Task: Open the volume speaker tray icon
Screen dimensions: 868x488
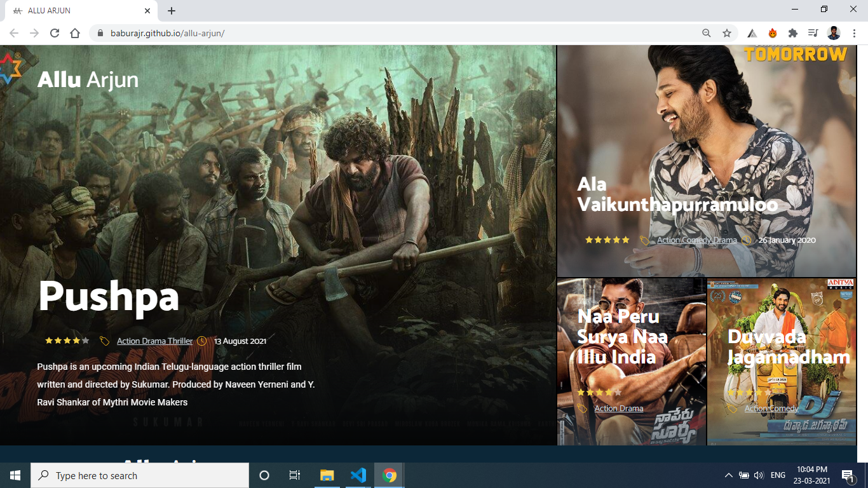Action: [x=758, y=475]
